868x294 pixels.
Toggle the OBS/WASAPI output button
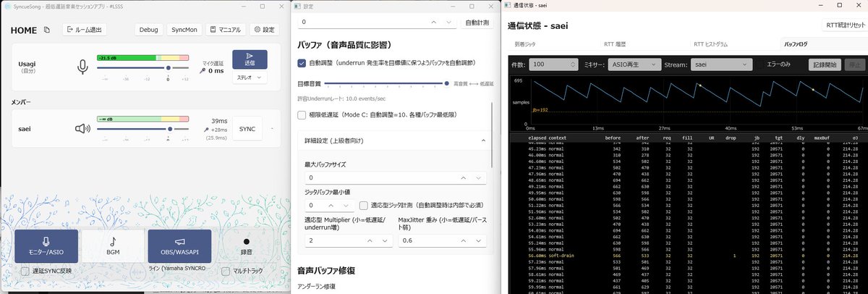click(179, 245)
